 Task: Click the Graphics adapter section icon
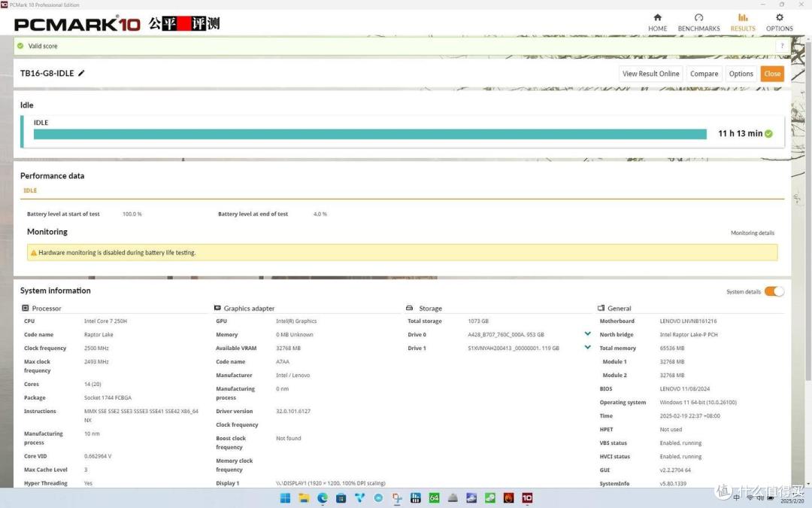tap(217, 308)
